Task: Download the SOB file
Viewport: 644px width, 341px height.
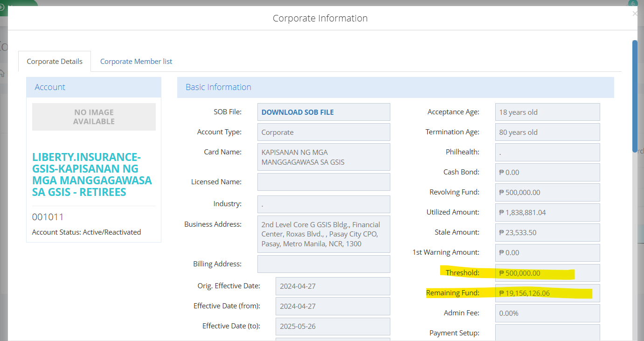Action: click(x=298, y=112)
